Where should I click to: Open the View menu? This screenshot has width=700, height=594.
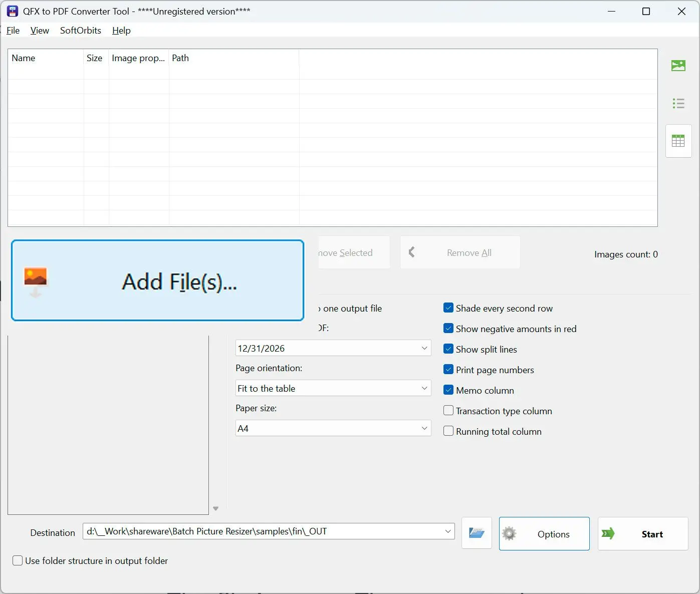(40, 31)
